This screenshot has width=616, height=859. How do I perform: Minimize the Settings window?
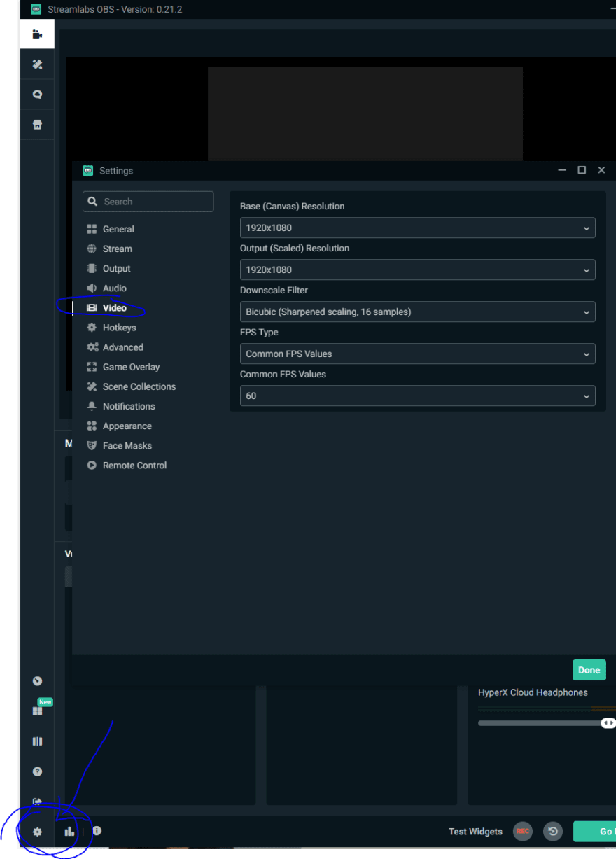click(562, 170)
